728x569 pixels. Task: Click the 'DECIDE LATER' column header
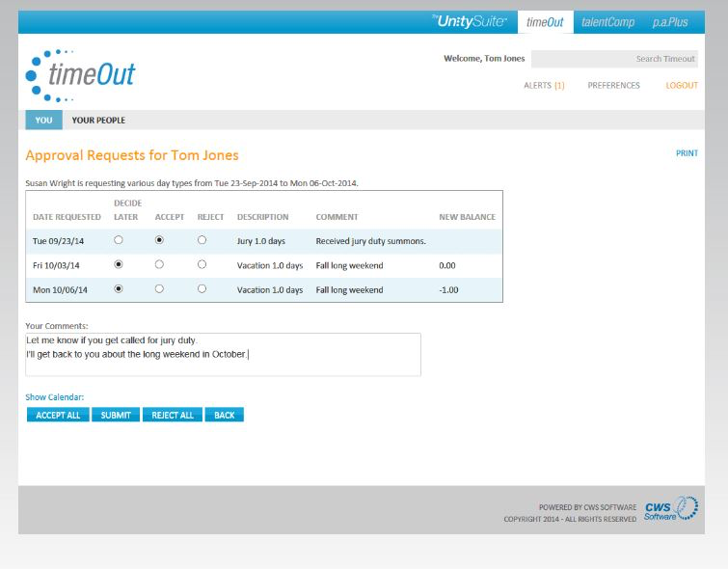pyautogui.click(x=127, y=210)
